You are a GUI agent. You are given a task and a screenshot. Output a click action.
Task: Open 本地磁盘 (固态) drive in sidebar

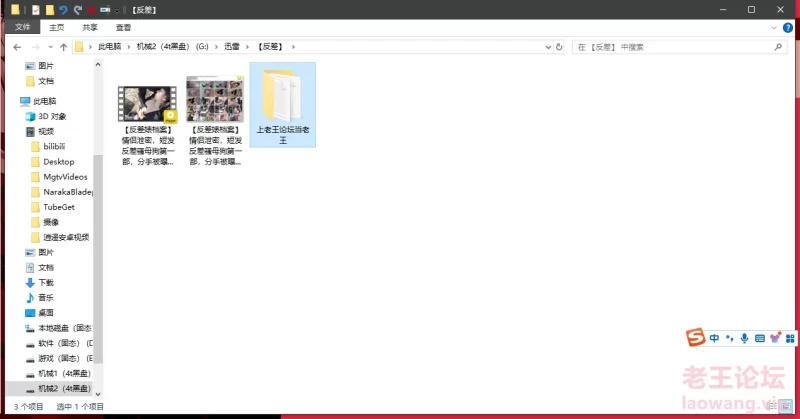pyautogui.click(x=59, y=328)
